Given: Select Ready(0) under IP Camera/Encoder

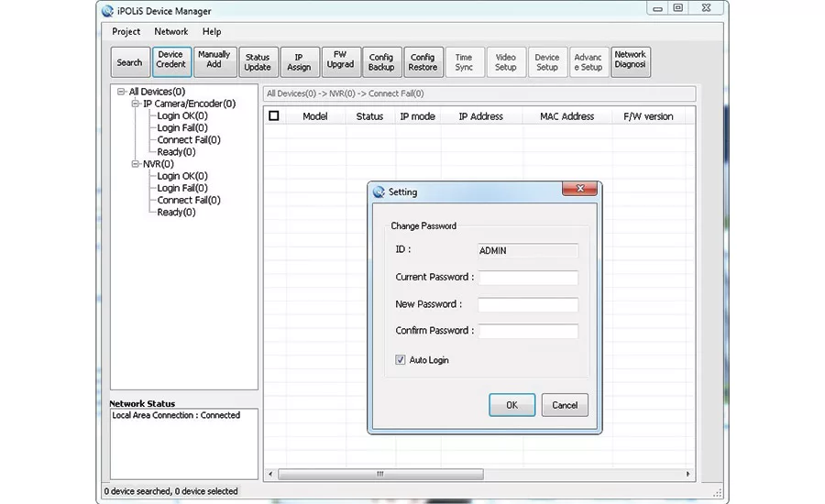Looking at the screenshot, I should tap(176, 152).
